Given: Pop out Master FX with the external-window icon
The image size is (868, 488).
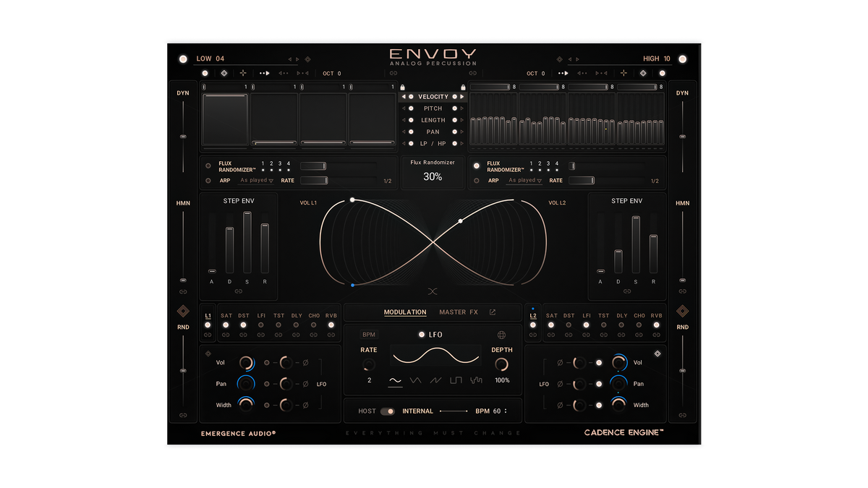Looking at the screenshot, I should (x=493, y=312).
